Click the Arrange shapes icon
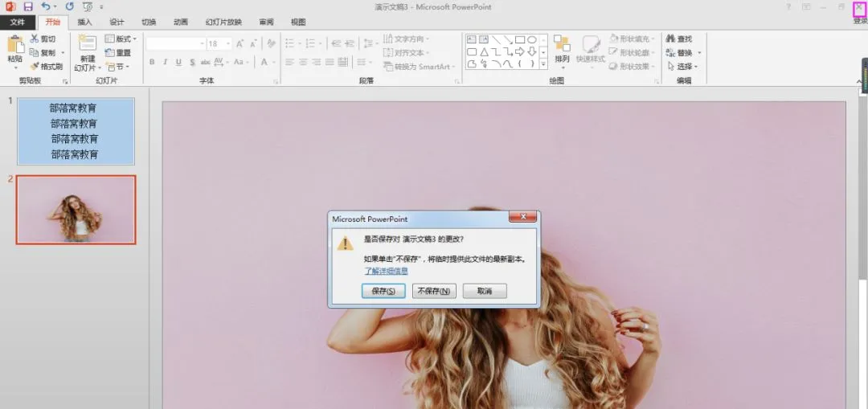Viewport: 868px width, 409px height. point(562,44)
